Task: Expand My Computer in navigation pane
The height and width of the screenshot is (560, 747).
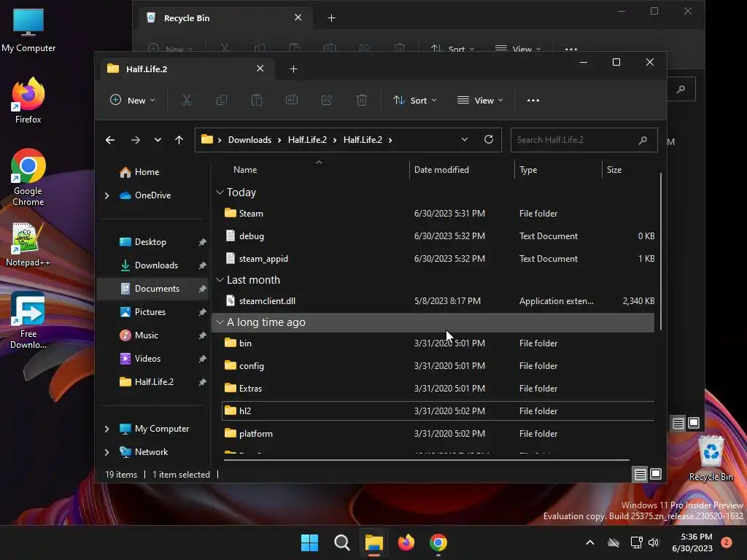Action: [107, 429]
